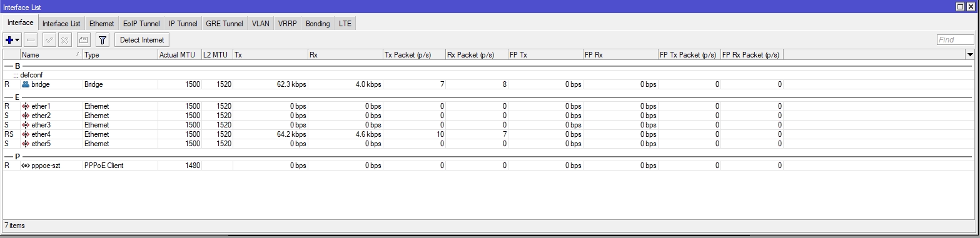Sort by the FP Tx column header
Viewport: 980px width, 238px height.
pos(545,55)
